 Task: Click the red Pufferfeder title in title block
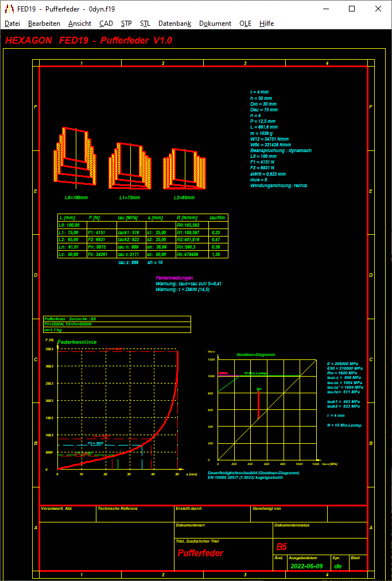pos(200,553)
